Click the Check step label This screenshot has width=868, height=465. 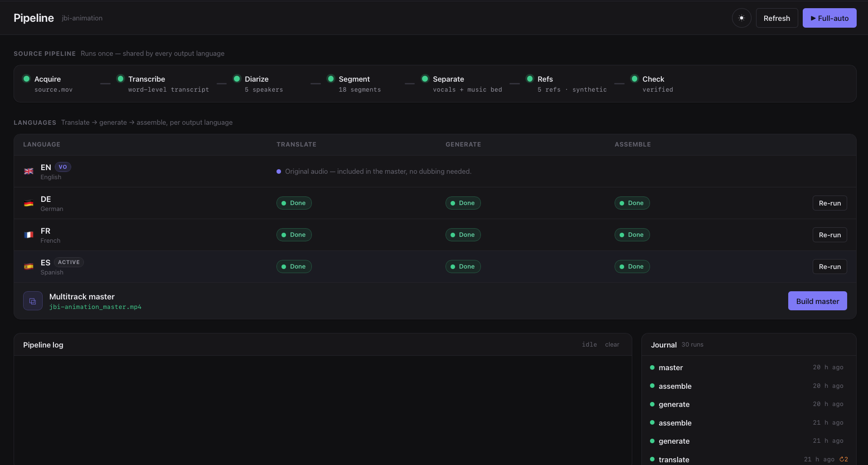653,79
